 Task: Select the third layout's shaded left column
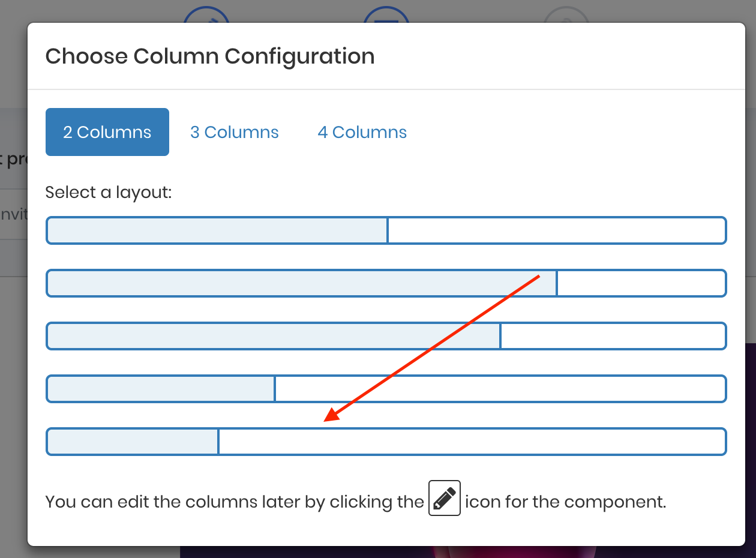(274, 336)
